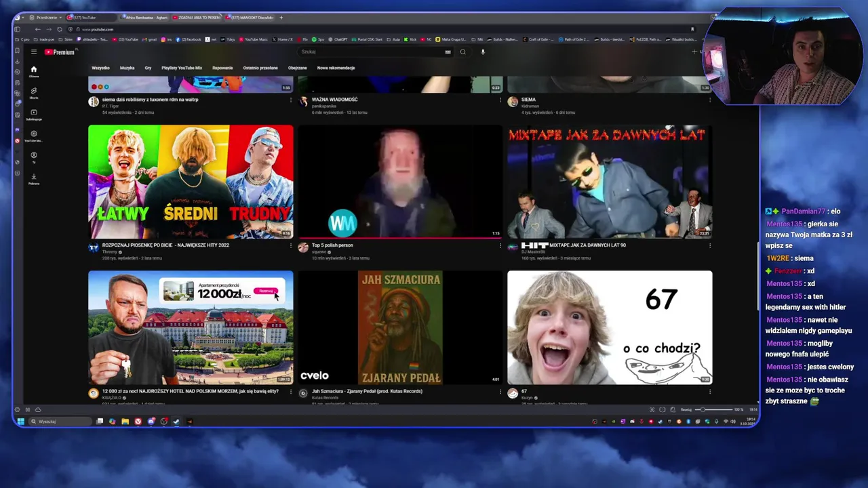Click the search magnifier button
This screenshot has height=488, width=868.
463,52
